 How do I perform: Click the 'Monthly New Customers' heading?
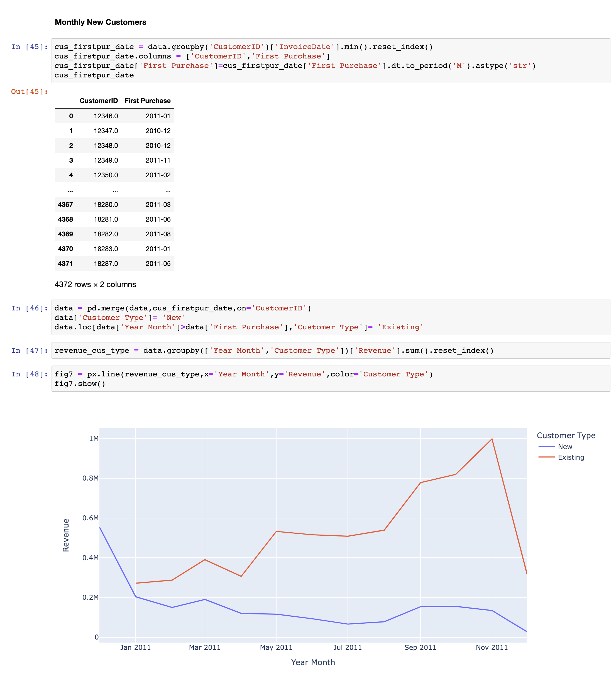(101, 22)
